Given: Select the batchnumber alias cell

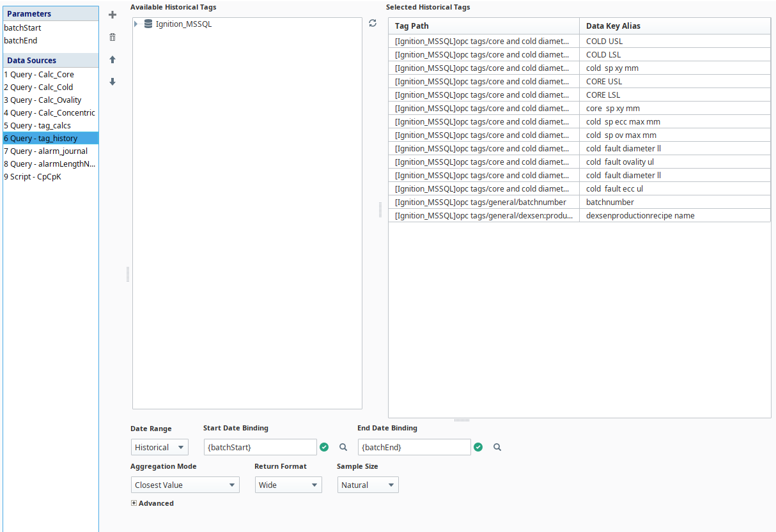Looking at the screenshot, I should 675,202.
